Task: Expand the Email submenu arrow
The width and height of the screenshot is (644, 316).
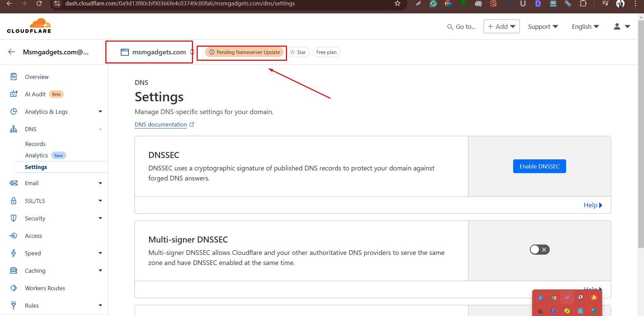Action: point(100,183)
